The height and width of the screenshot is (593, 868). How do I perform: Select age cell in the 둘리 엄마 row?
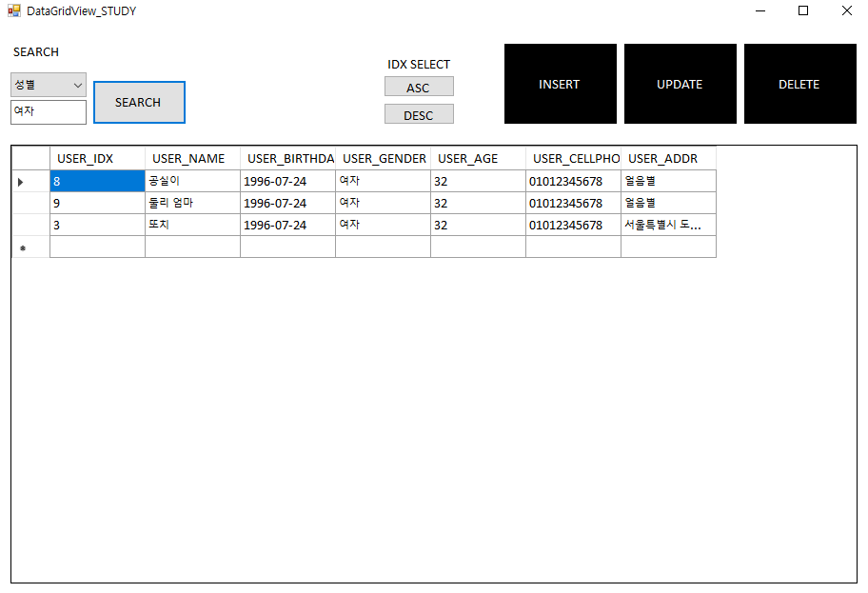coord(479,203)
